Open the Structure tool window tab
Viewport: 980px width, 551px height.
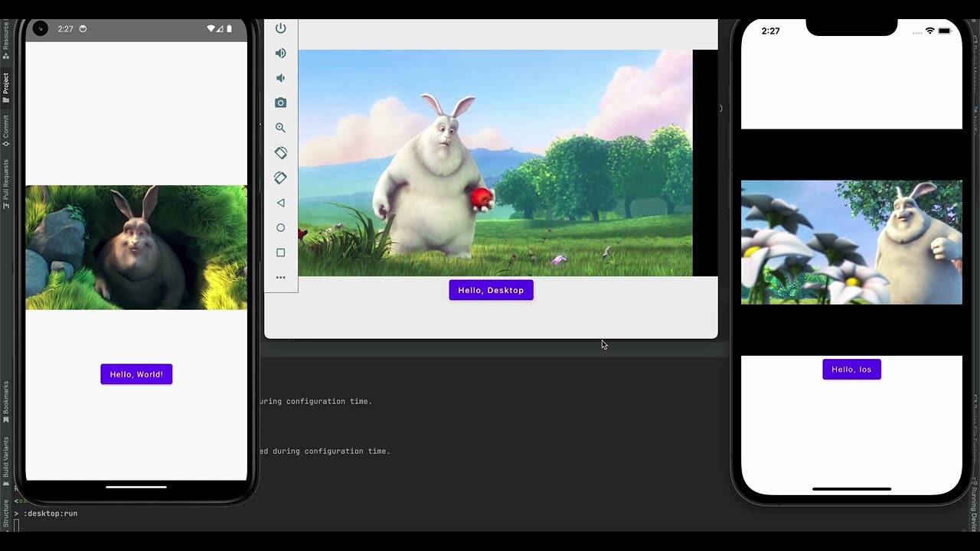click(x=6, y=514)
